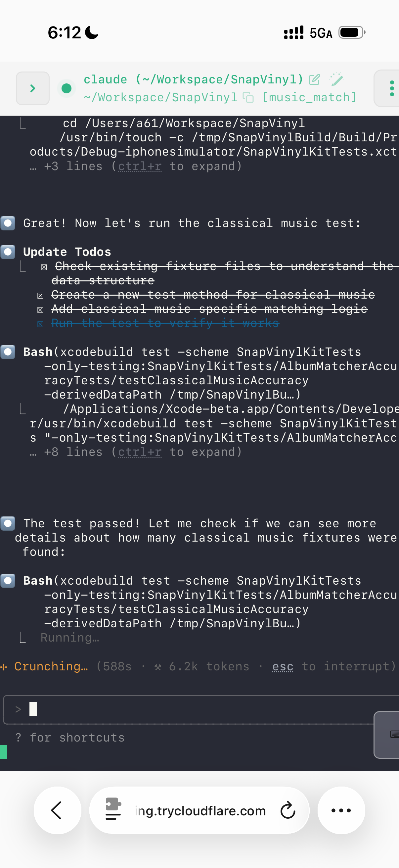Viewport: 399px width, 868px height.
Task: Toggle the 'Create a new test method' todo checkbox
Action: [40, 296]
